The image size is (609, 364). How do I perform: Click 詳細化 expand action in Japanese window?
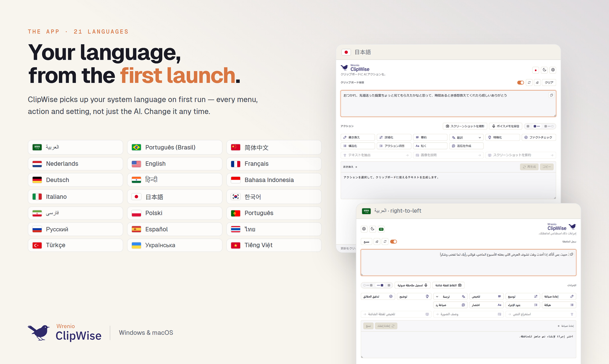point(394,137)
